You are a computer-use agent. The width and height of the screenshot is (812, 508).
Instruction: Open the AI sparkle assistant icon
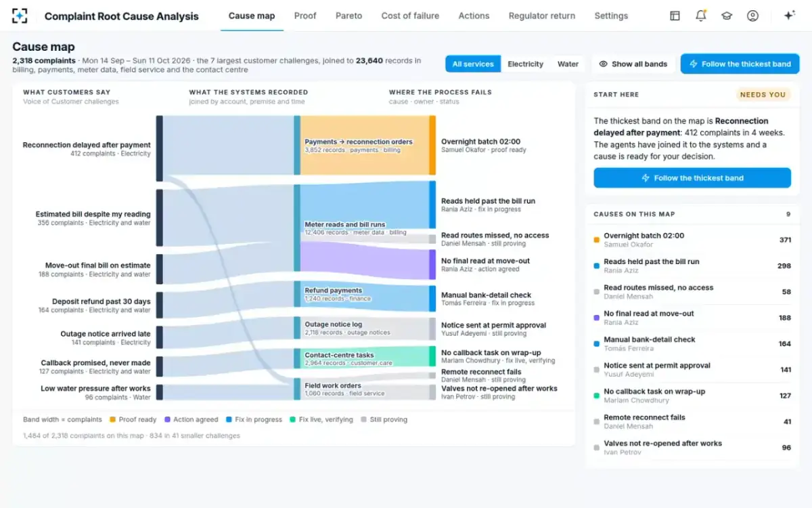click(789, 16)
